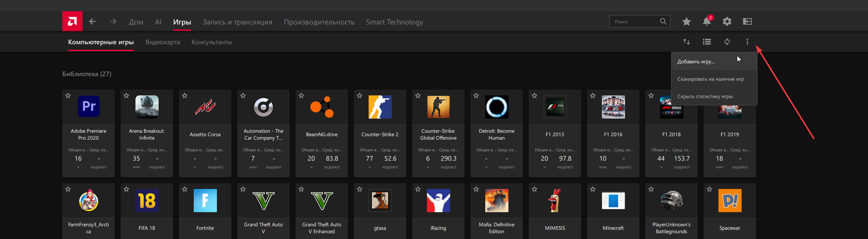Click the AMD logo home icon
The width and height of the screenshot is (868, 239).
point(72,21)
